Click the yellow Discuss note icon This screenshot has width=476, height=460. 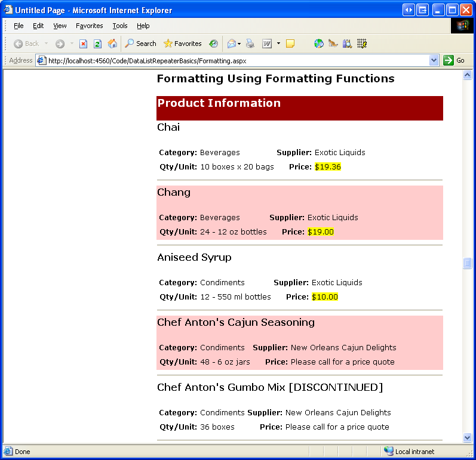(290, 44)
